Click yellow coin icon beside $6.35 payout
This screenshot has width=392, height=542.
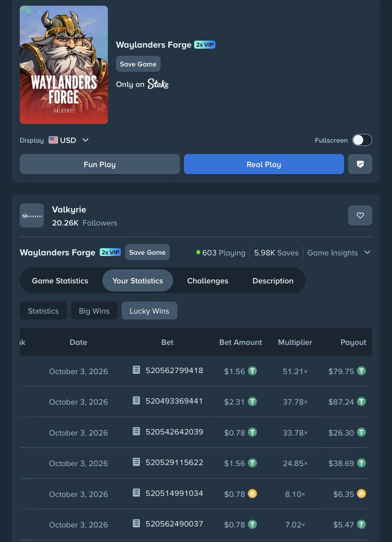pos(361,494)
